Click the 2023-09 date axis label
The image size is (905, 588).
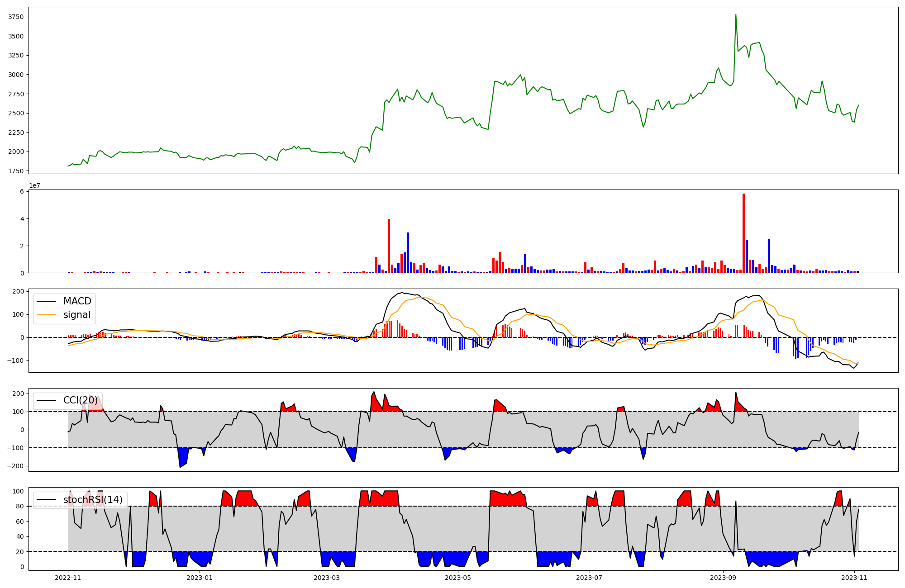tap(723, 578)
